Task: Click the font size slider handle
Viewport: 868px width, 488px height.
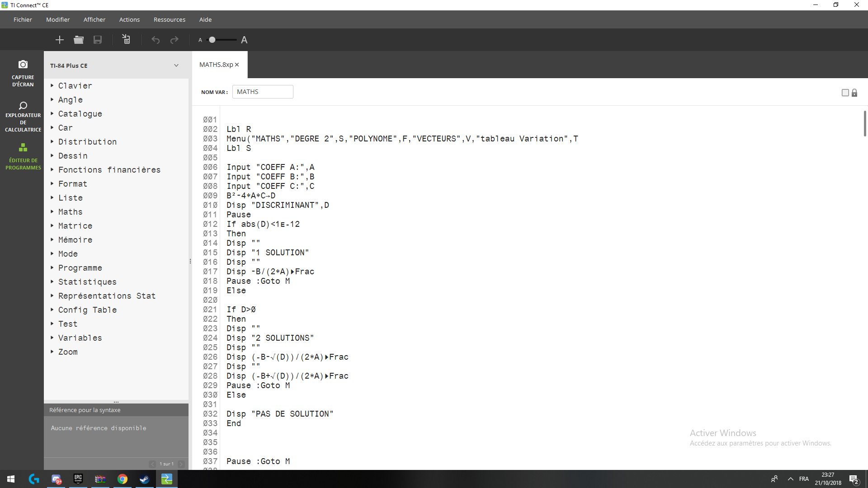Action: tap(212, 40)
